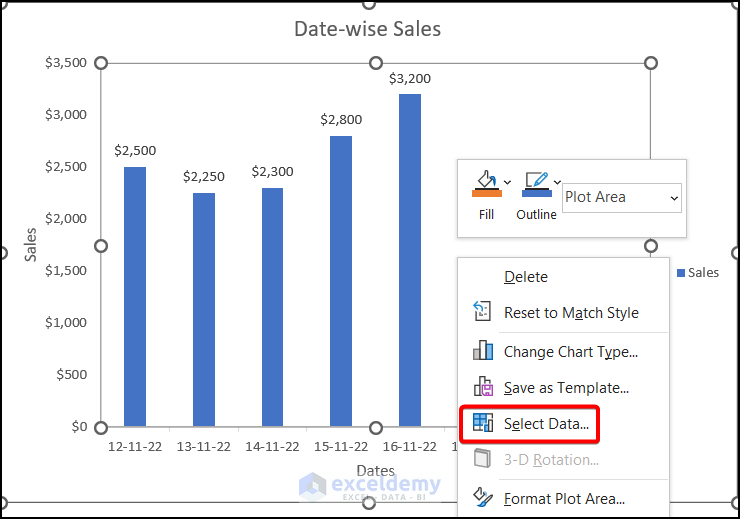This screenshot has width=740, height=519.
Task: Click the Outline pen icon
Action: point(535,184)
